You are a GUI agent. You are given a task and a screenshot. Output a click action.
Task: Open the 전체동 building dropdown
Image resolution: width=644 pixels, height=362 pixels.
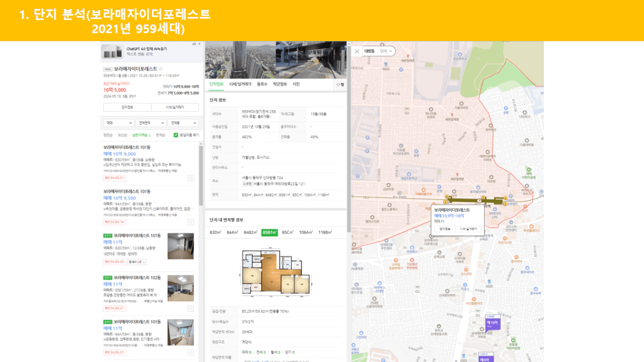[x=183, y=123]
